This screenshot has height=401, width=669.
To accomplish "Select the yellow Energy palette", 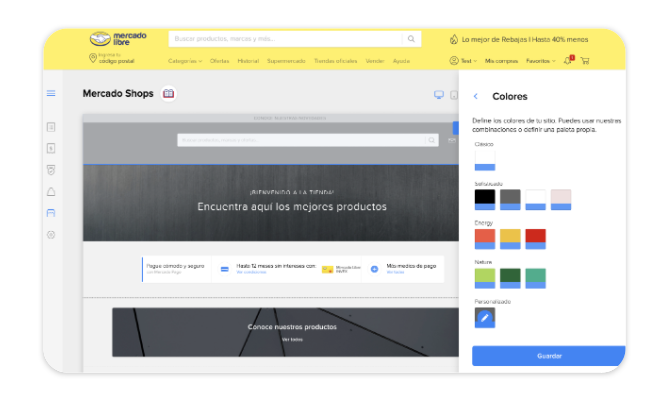I will point(510,239).
